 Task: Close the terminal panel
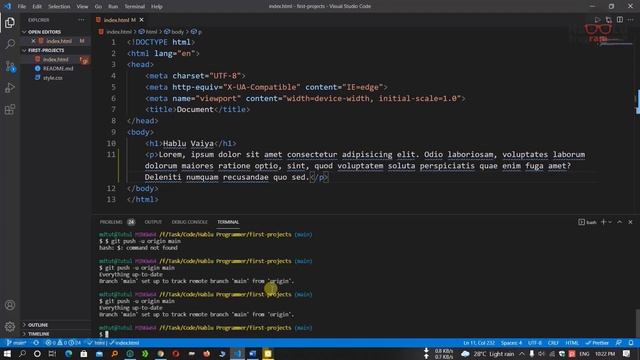click(630, 222)
